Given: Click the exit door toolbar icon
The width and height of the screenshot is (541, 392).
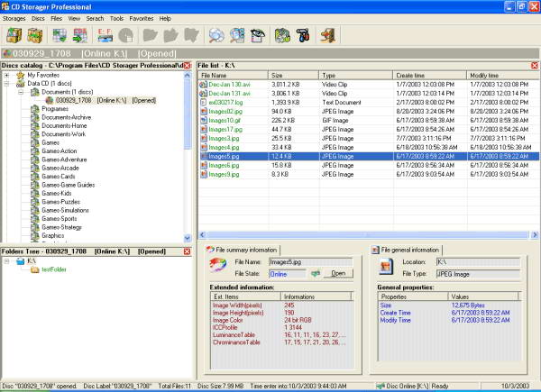Looking at the screenshot, I should 327,35.
